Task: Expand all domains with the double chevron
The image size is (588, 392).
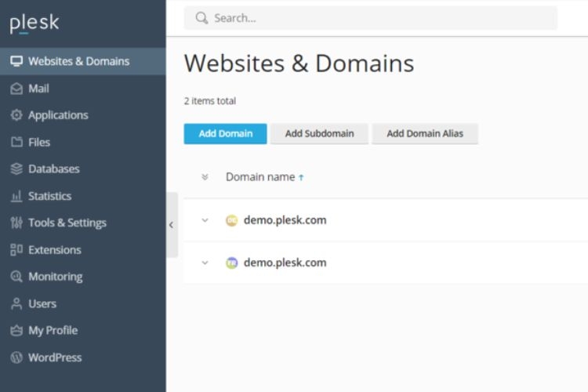Action: 205,177
